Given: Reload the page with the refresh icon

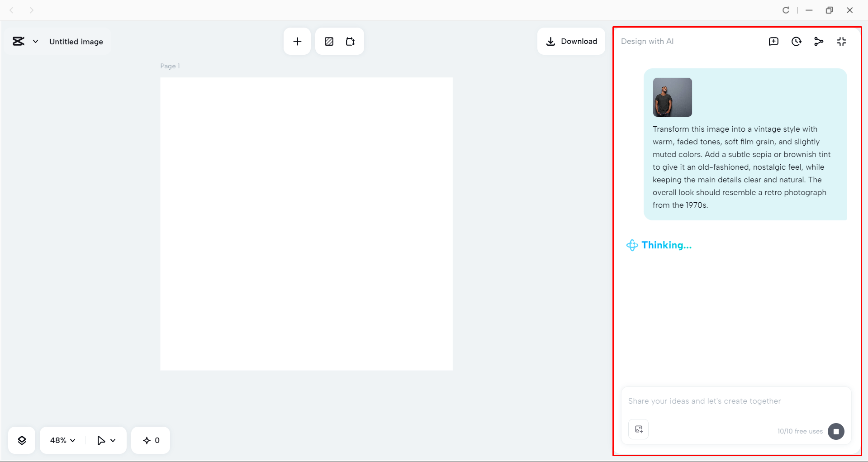Looking at the screenshot, I should 786,10.
